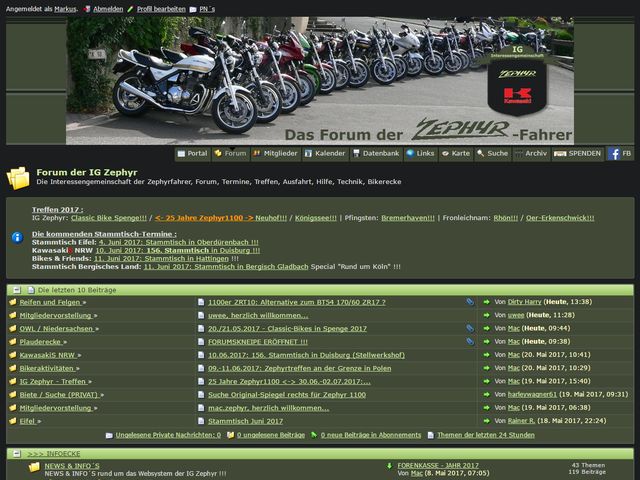Open the KawasakiS NRW forum
Viewport: 640px width, 480px height.
47,355
